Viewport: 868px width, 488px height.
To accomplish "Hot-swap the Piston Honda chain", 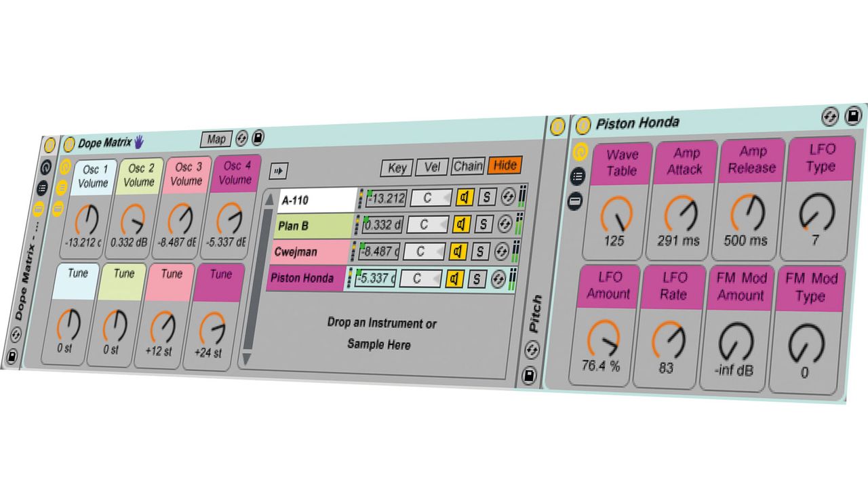I will tap(498, 279).
